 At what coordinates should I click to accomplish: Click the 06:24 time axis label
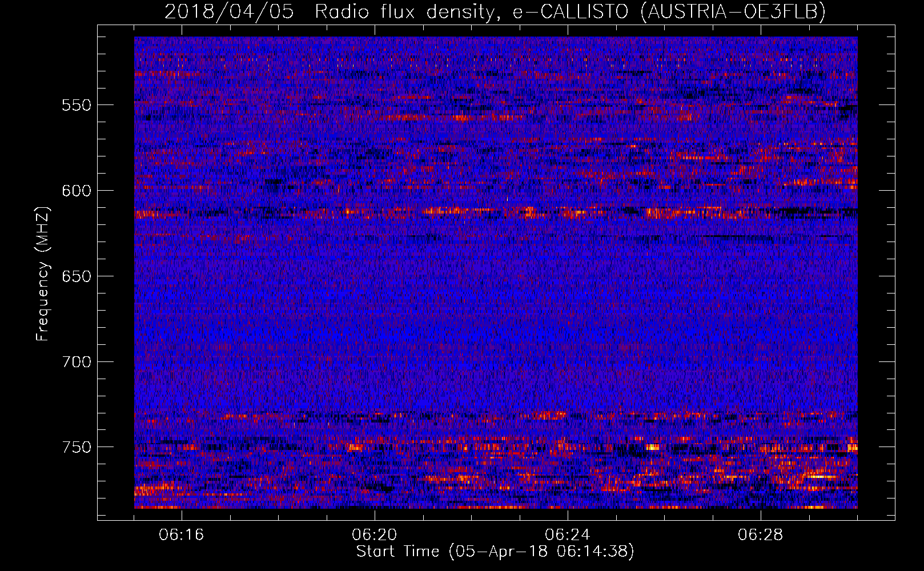click(x=568, y=535)
